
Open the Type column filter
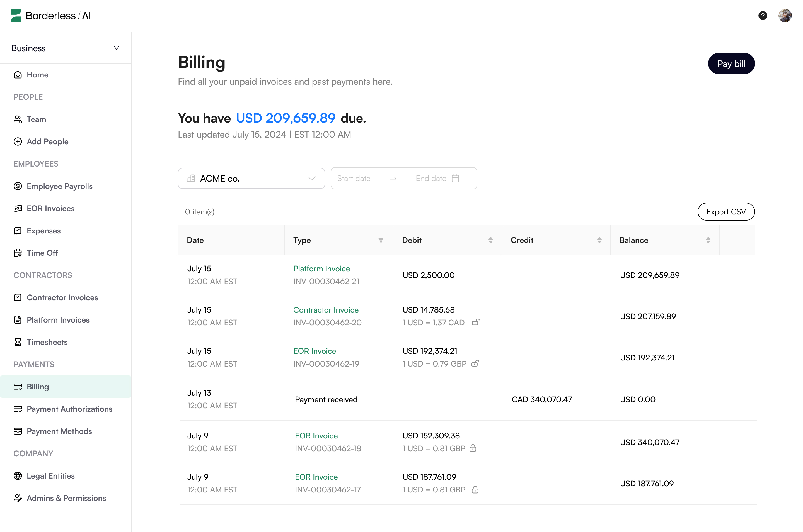coord(381,240)
